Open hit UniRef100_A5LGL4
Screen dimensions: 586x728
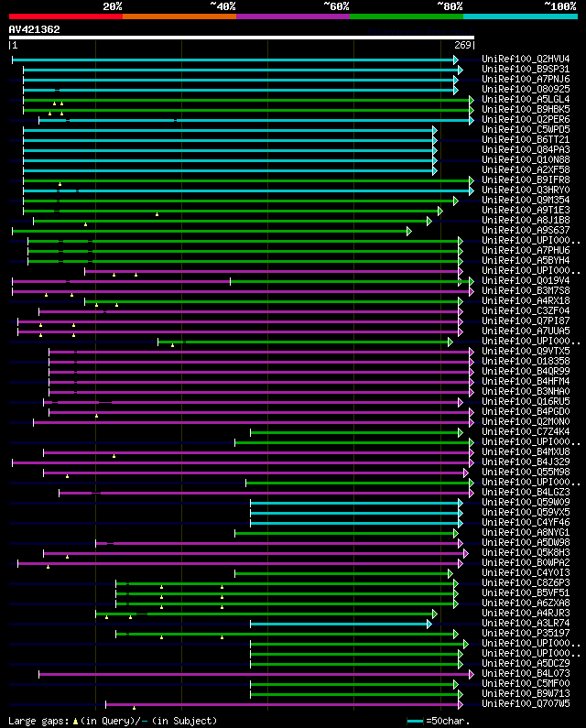(x=526, y=100)
